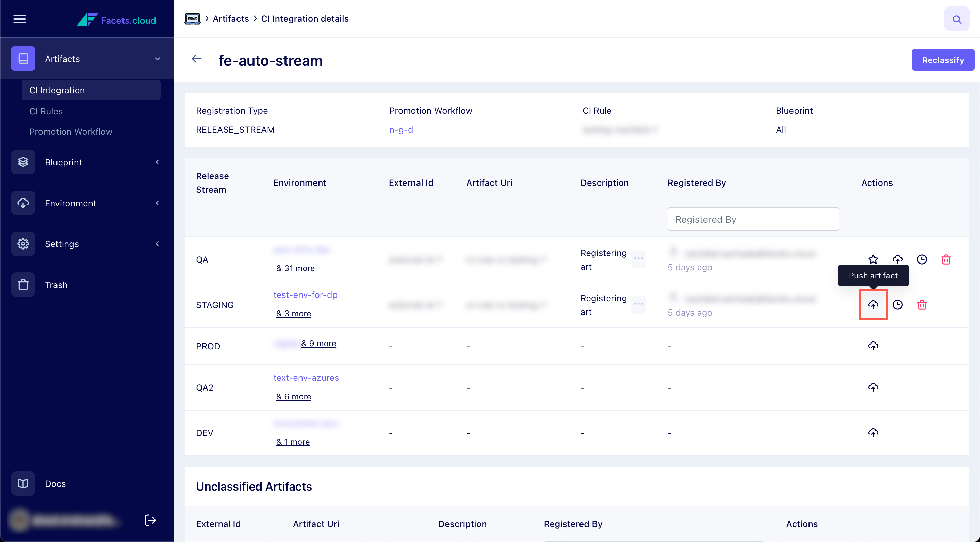This screenshot has width=980, height=542.
Task: Click the Registered By filter field
Action: coord(753,219)
